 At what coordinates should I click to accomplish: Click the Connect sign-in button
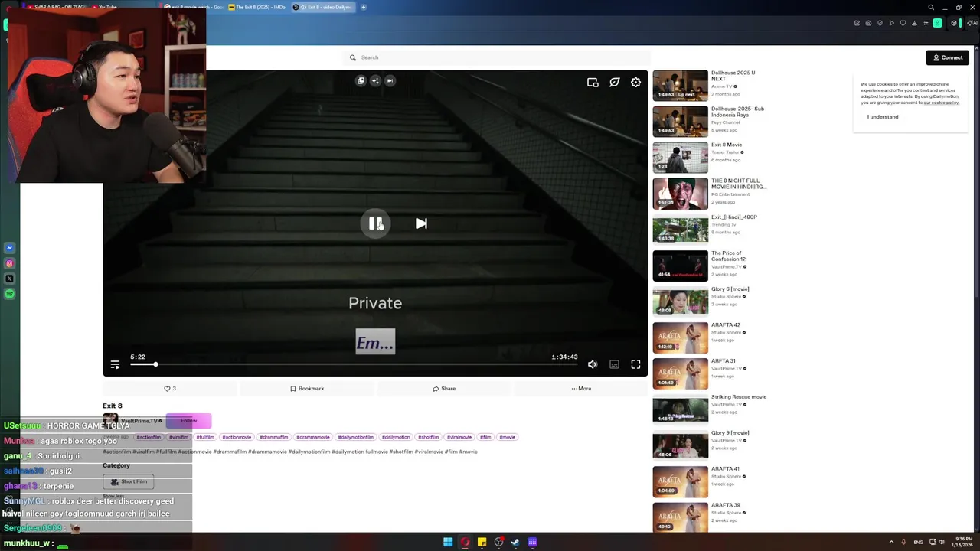(947, 57)
